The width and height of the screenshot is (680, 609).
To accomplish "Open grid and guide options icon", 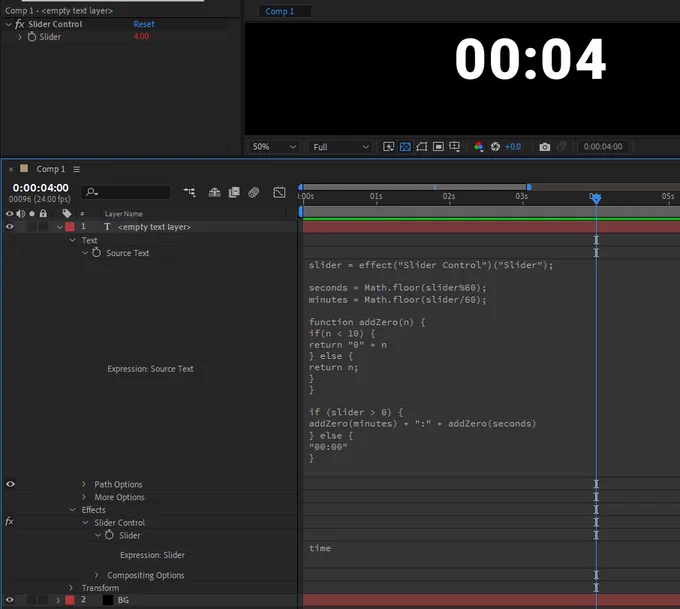I will (454, 147).
